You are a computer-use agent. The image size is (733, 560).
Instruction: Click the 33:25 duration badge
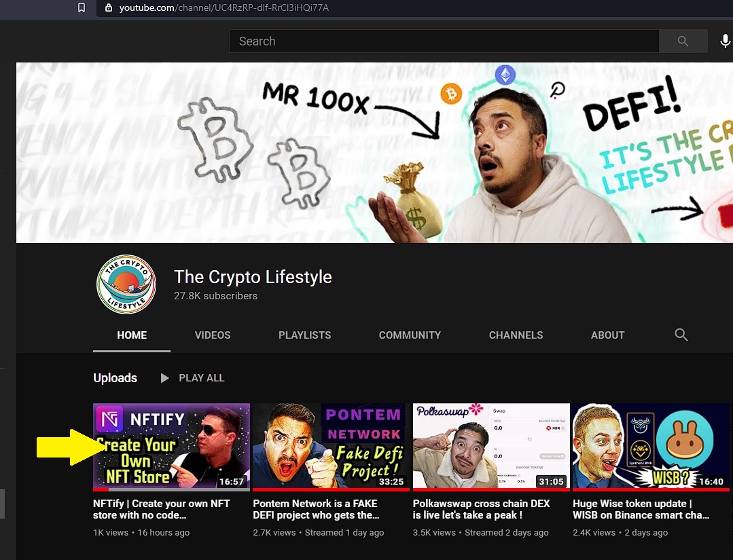coord(392,481)
